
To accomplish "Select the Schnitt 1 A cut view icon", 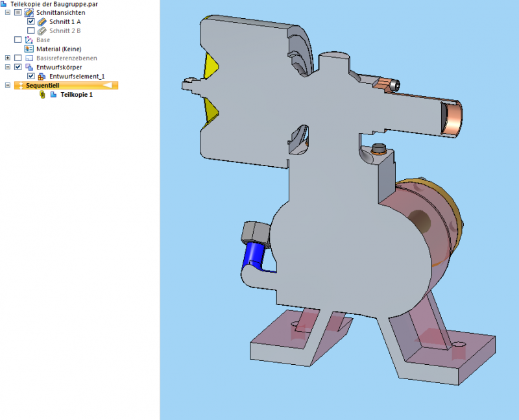I will click(42, 20).
